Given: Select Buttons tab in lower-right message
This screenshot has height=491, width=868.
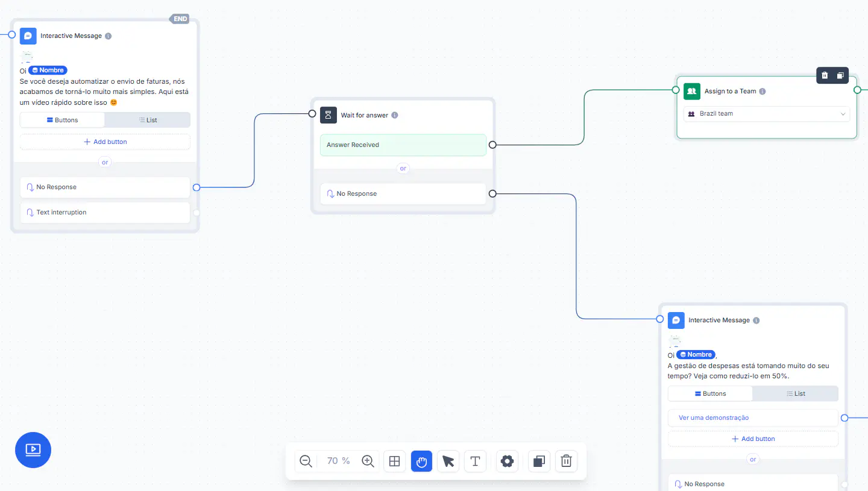Looking at the screenshot, I should tap(711, 393).
